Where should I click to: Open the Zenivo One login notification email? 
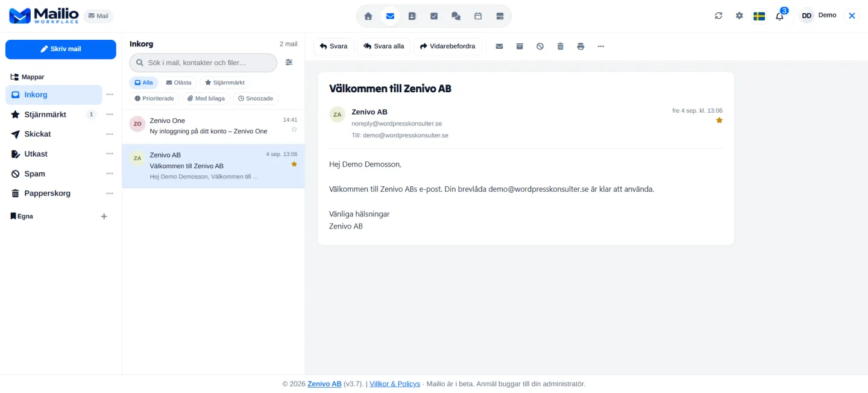(x=213, y=126)
